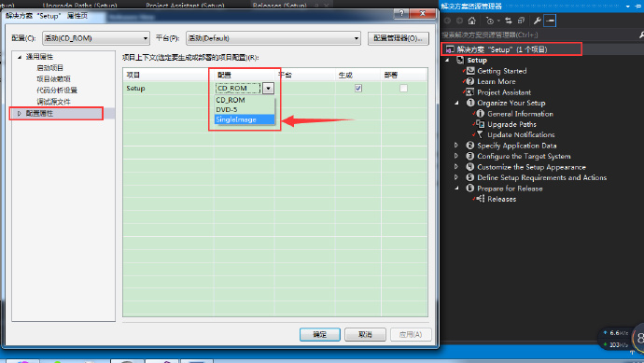Toggle Preview Selected Items icon
Screen dimensions: 644x363
pyautogui.click(x=550, y=21)
